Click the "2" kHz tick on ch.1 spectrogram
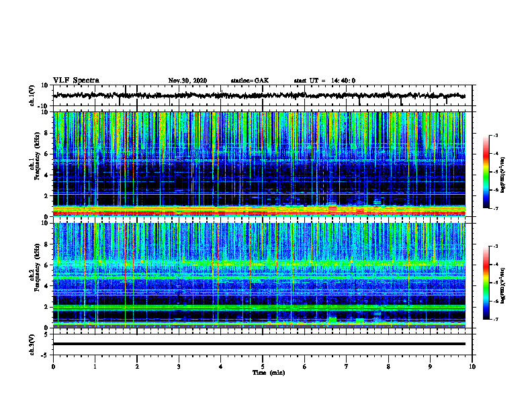 point(46,196)
